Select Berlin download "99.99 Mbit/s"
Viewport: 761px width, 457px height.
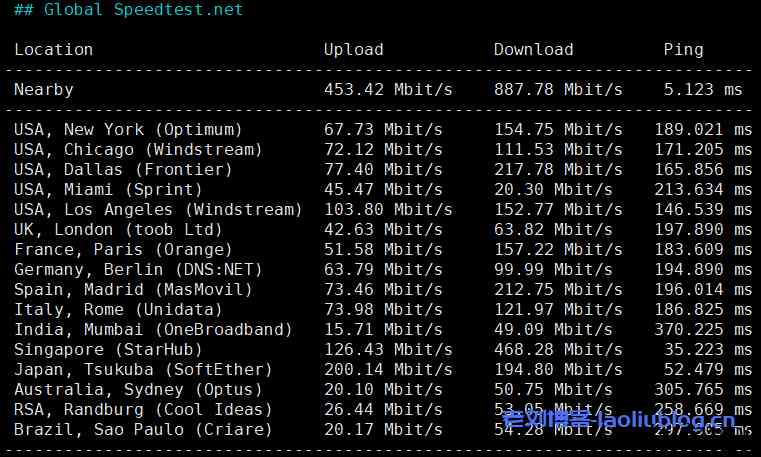(553, 269)
